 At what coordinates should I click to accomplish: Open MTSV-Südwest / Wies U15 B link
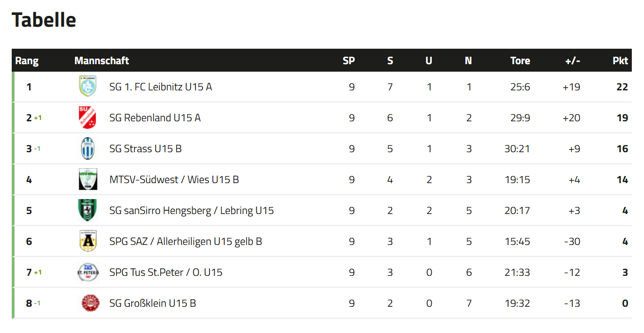coord(174,179)
